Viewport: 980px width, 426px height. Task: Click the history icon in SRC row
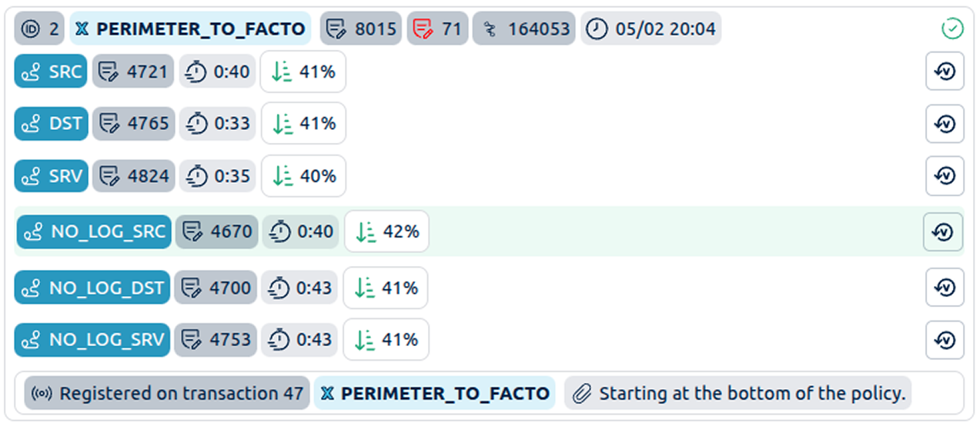945,72
